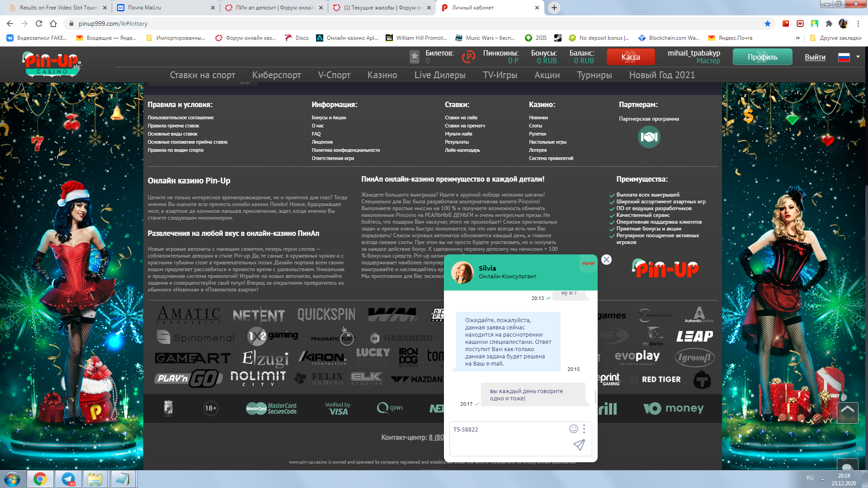Switch to Results on Free Video Slot tab

[57, 8]
